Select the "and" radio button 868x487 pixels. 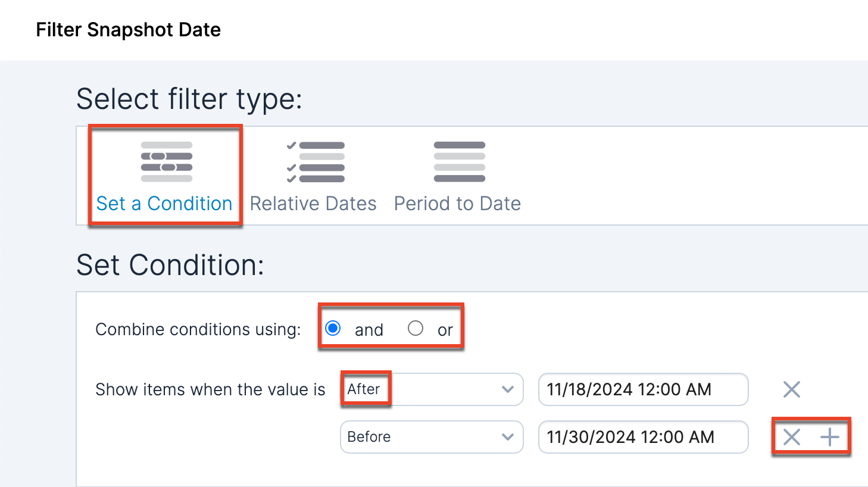pos(333,328)
